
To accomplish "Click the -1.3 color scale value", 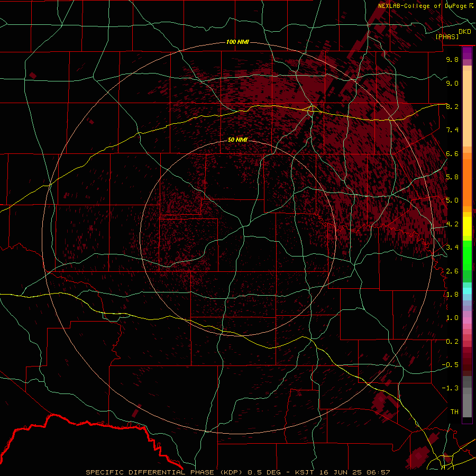I will (450, 388).
